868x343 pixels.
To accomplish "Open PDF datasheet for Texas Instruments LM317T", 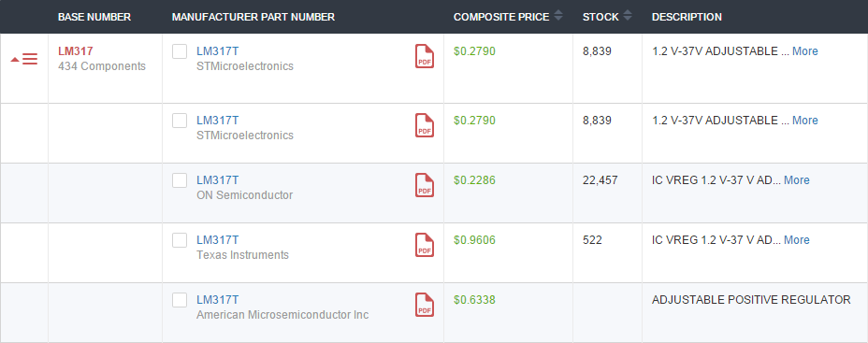I will pos(425,245).
